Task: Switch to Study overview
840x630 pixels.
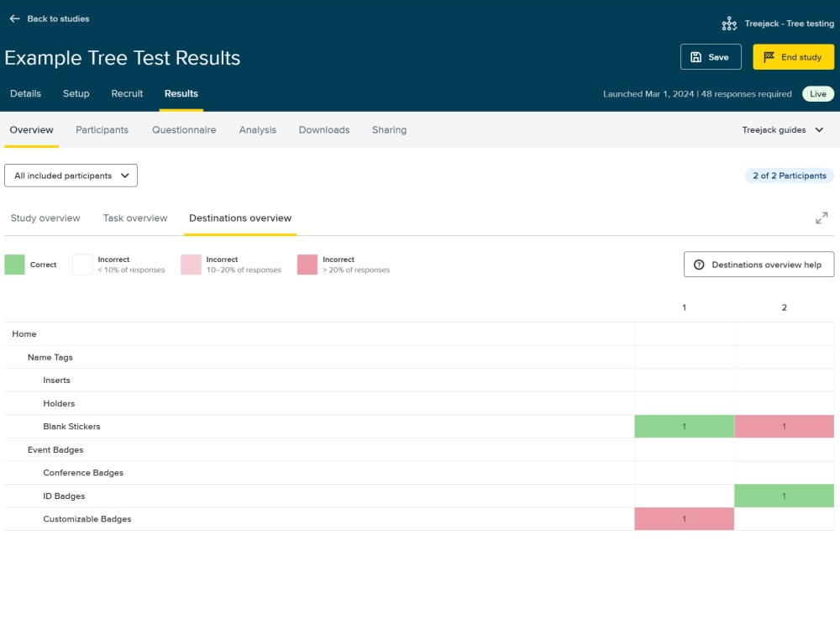Action: point(45,218)
